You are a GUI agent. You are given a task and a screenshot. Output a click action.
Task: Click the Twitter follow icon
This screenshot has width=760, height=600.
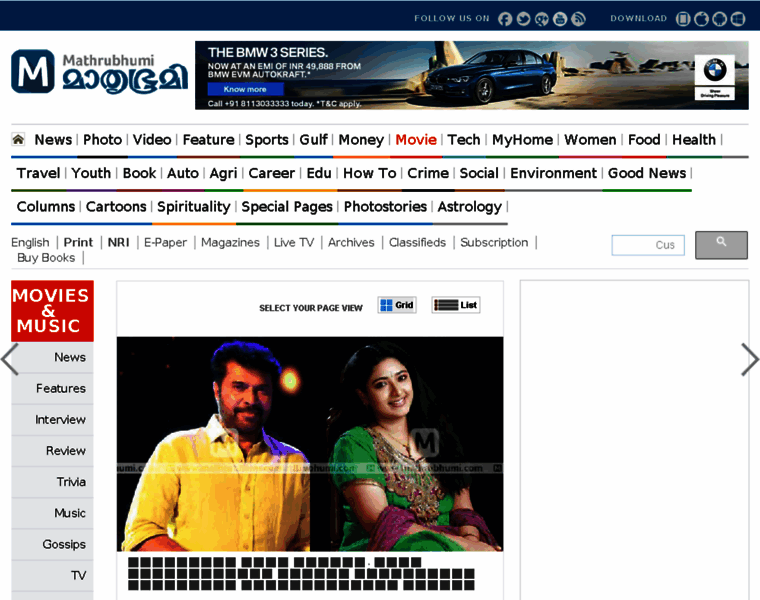523,19
